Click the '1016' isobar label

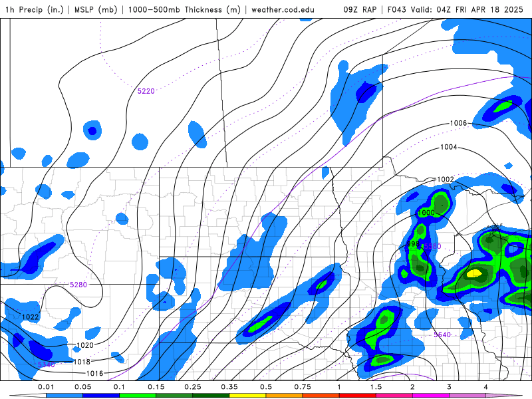pyautogui.click(x=94, y=373)
